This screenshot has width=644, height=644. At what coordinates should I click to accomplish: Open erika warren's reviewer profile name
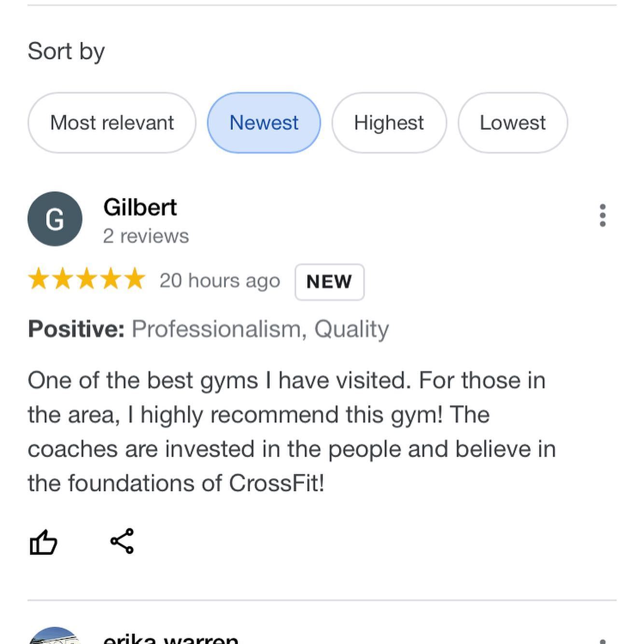(171, 638)
